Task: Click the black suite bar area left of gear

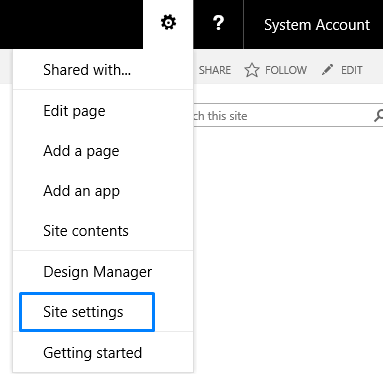Action: point(71,24)
